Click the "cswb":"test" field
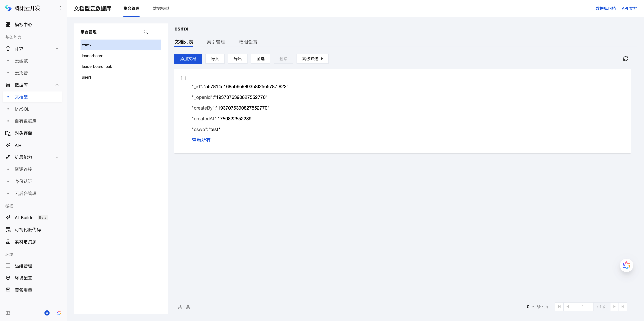This screenshot has height=321, width=644. tap(206, 129)
